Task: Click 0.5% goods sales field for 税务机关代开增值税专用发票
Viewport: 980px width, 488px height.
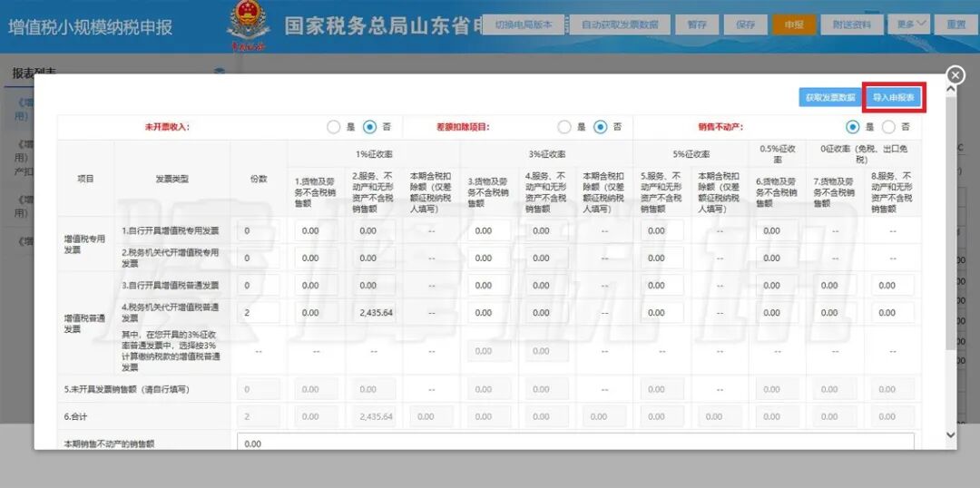Action: coord(777,258)
